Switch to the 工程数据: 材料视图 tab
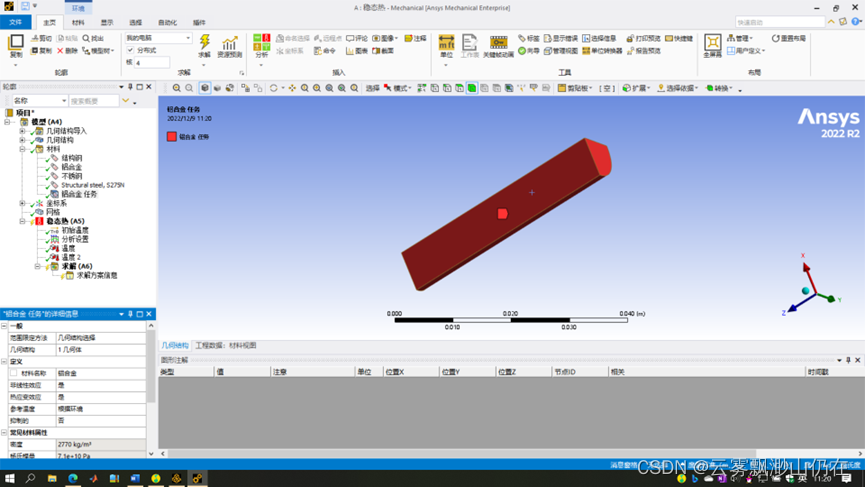 [225, 346]
